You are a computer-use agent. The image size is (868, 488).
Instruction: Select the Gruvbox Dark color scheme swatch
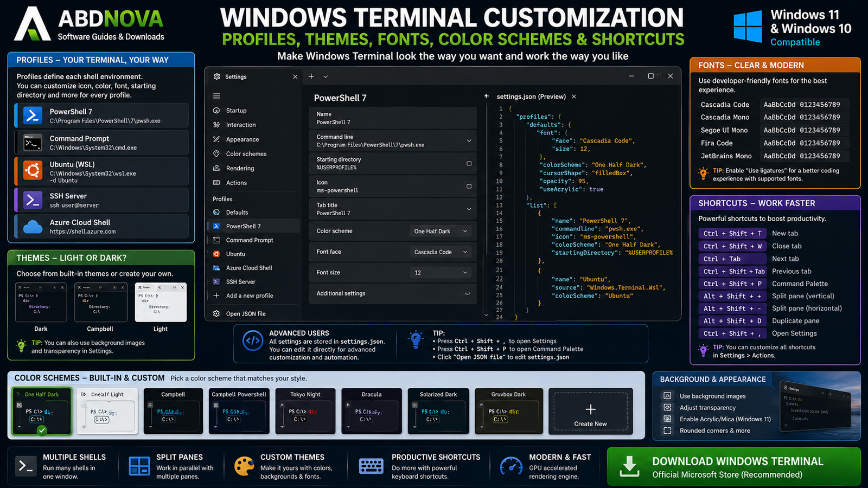click(x=509, y=411)
